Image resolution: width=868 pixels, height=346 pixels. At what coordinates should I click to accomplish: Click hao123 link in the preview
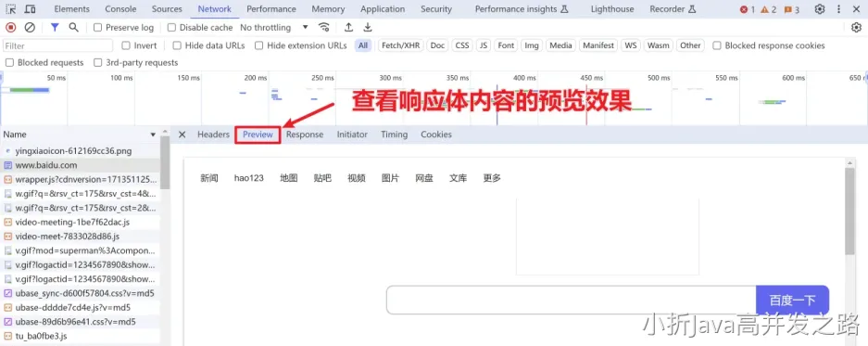(x=248, y=178)
